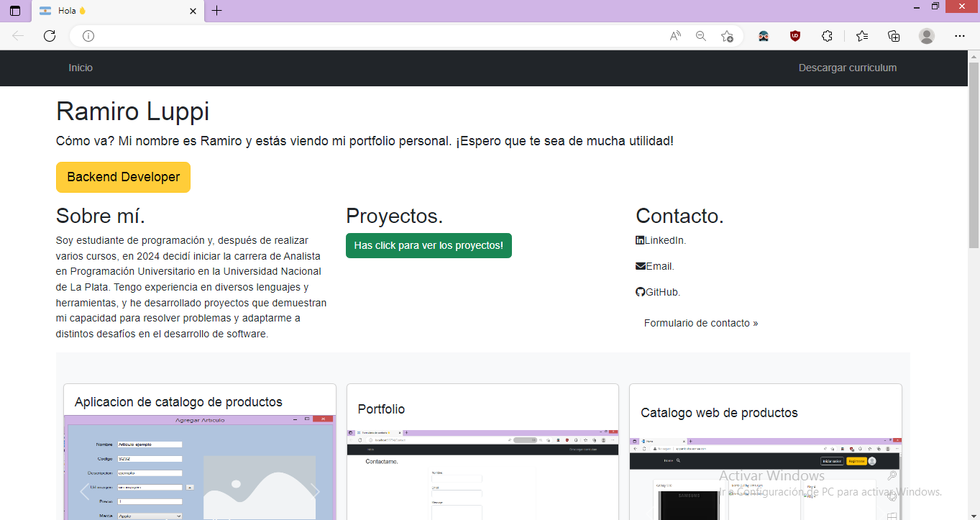Open the GitHub. link
The image size is (980, 520).
tap(663, 292)
